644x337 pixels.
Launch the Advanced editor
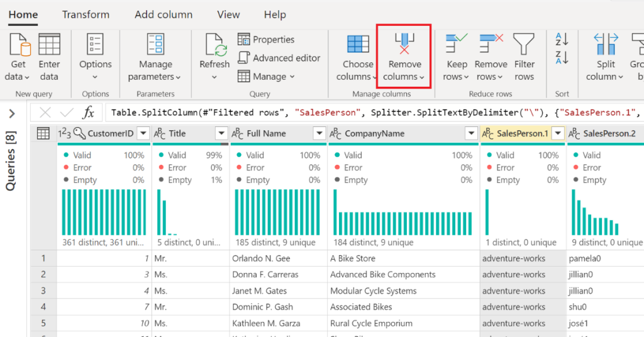[279, 58]
